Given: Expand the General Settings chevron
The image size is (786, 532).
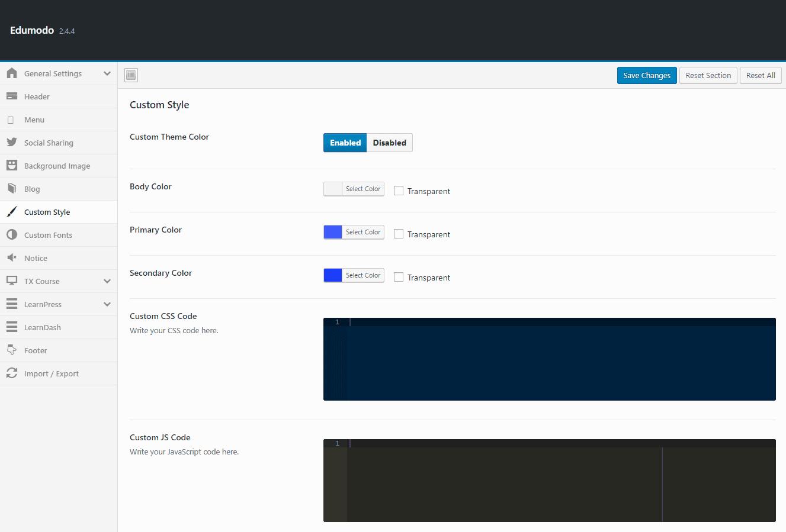Looking at the screenshot, I should (107, 73).
